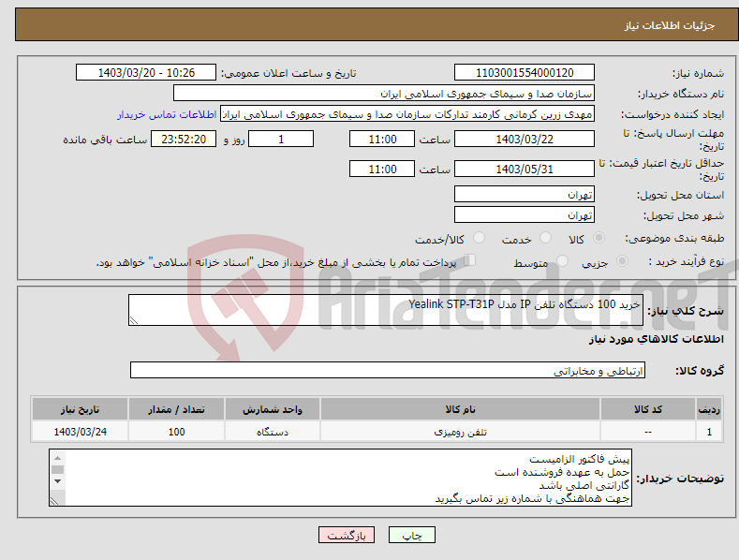The width and height of the screenshot is (739, 560).
Task: Toggle the اسناد خزانه اسلامی payment checkbox
Action: tap(469, 259)
